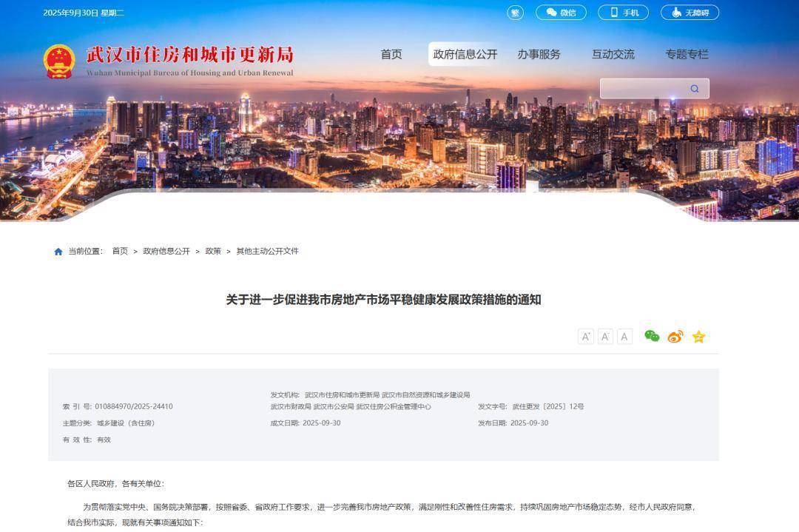Click the home icon in the breadcrumb
The image size is (799, 532).
[58, 251]
